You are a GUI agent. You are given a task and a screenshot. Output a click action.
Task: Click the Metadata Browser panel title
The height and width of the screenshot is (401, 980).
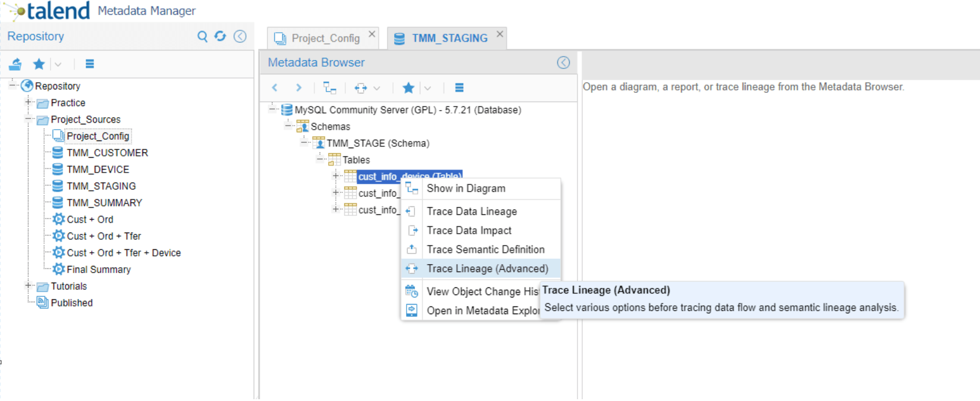316,62
